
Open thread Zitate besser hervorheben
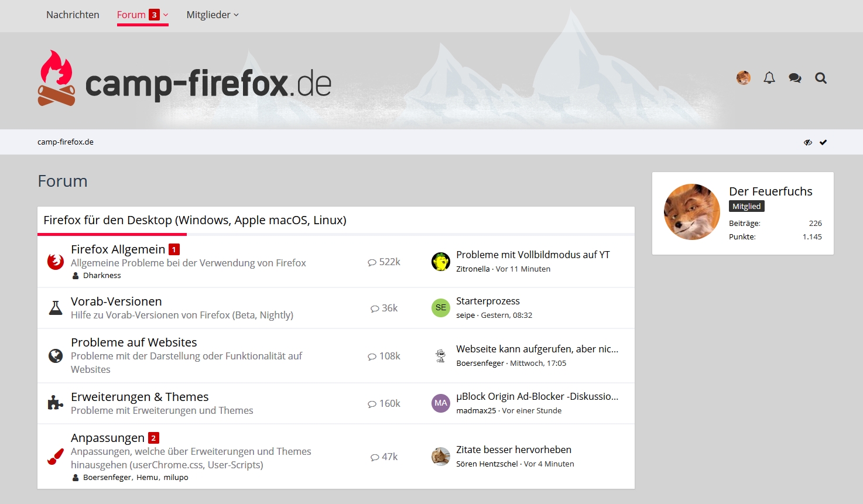pos(513,450)
